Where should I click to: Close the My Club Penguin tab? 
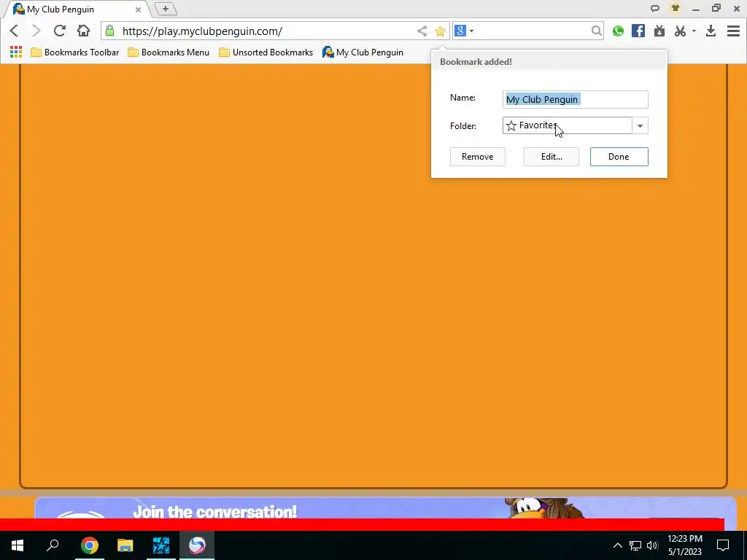pyautogui.click(x=138, y=9)
